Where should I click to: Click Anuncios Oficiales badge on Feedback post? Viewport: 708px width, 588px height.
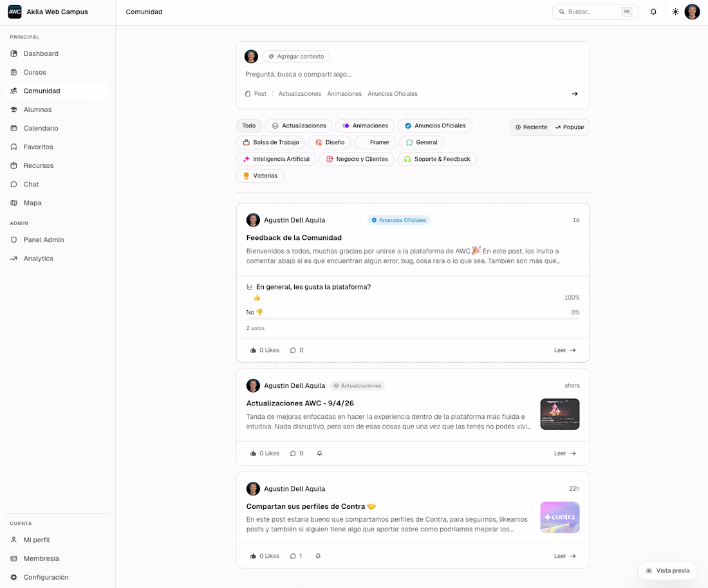398,220
